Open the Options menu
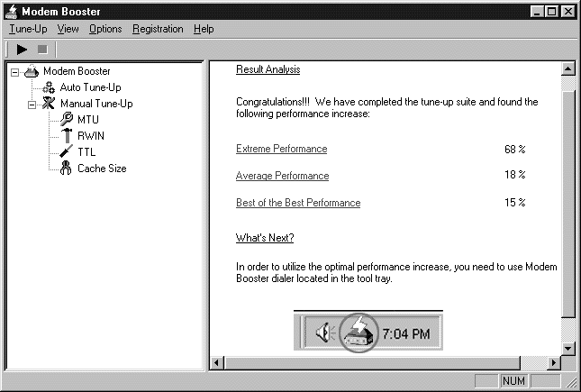The width and height of the screenshot is (581, 392). pos(105,29)
